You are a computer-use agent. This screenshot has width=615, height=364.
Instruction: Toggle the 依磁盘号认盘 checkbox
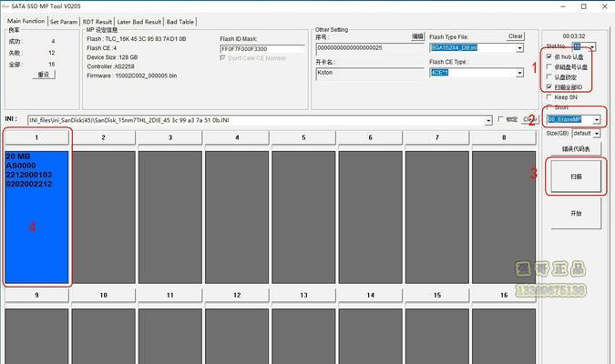(549, 67)
